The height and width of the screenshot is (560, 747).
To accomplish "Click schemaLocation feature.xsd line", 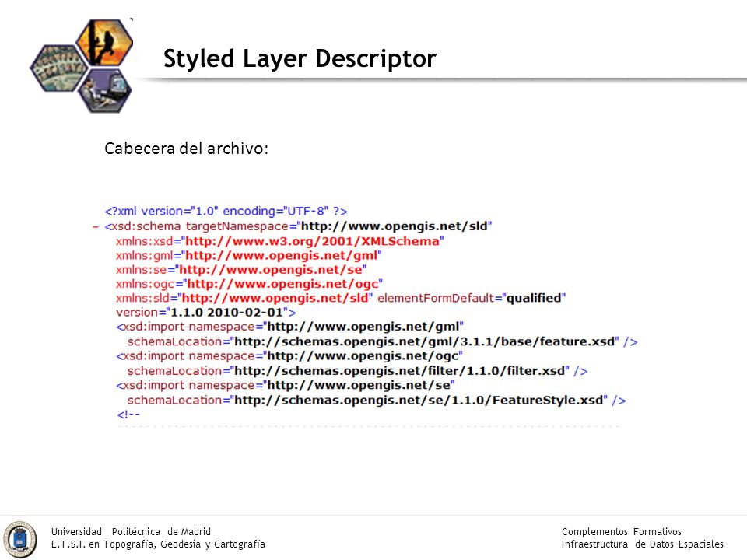I will 383,341.
